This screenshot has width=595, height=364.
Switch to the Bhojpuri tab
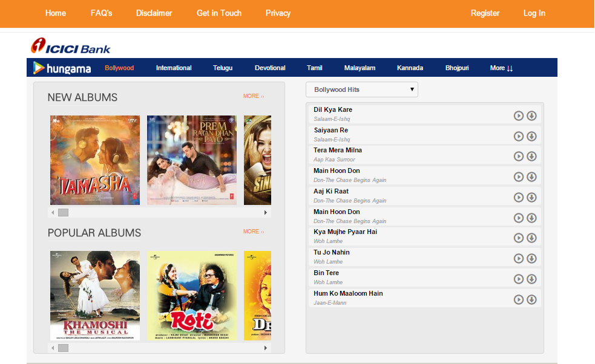coord(457,68)
